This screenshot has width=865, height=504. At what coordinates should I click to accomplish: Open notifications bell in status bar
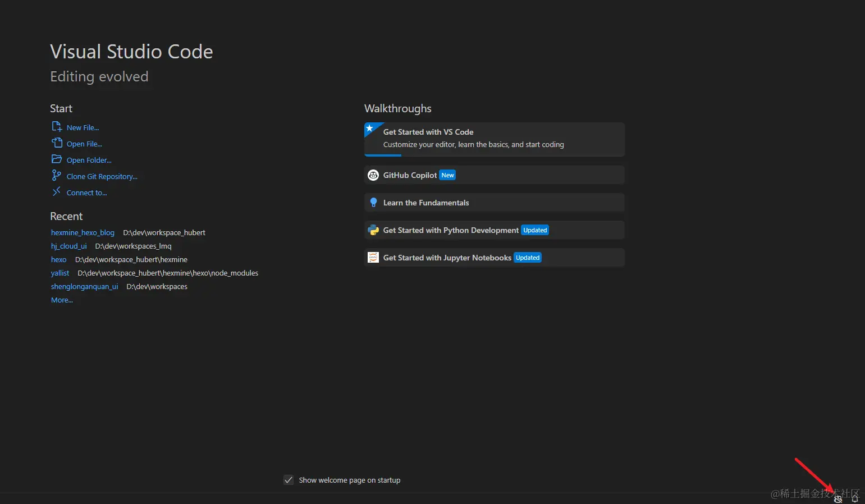pos(854,498)
